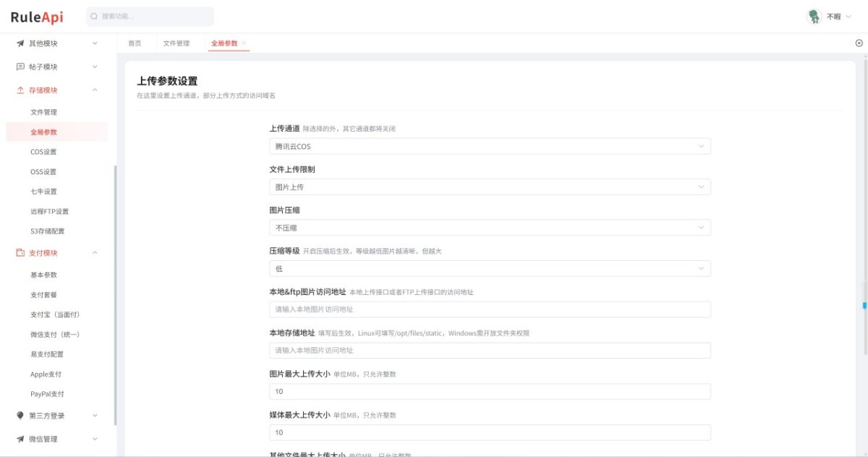868x457 pixels.
Task: Click the paper plane icon beside 微信管理
Action: pos(20,439)
